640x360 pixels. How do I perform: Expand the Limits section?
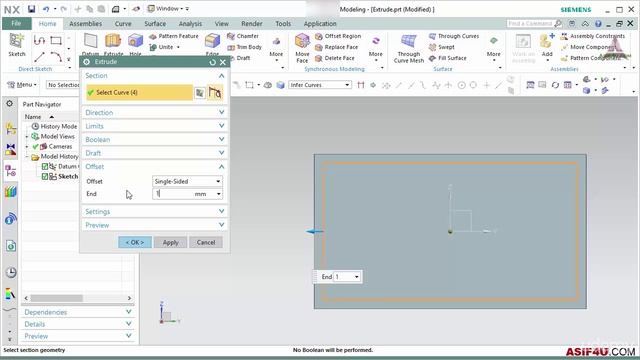(x=155, y=126)
